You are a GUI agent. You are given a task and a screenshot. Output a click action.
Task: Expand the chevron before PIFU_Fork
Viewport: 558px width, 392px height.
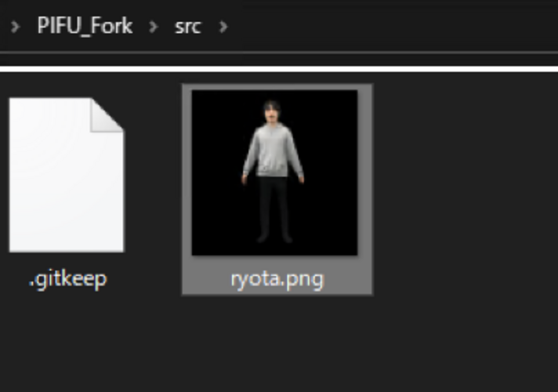tap(15, 27)
